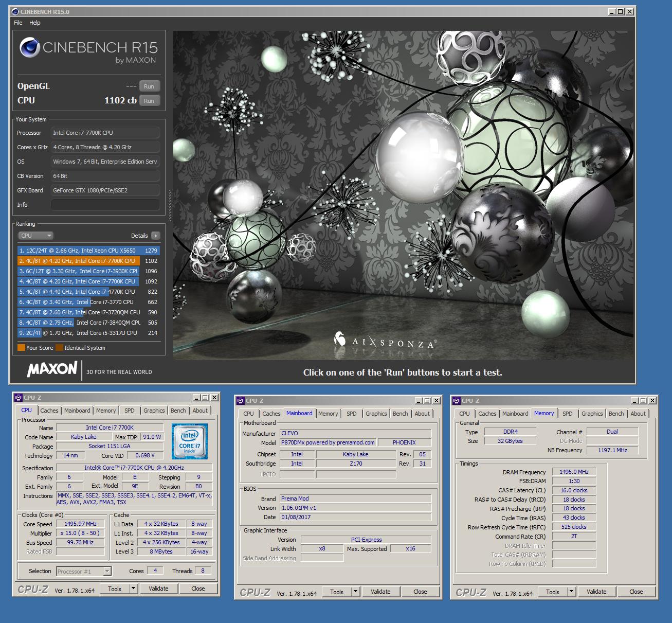The height and width of the screenshot is (623, 672).
Task: Click CPU-Z title icon in Memory window
Action: [x=456, y=401]
